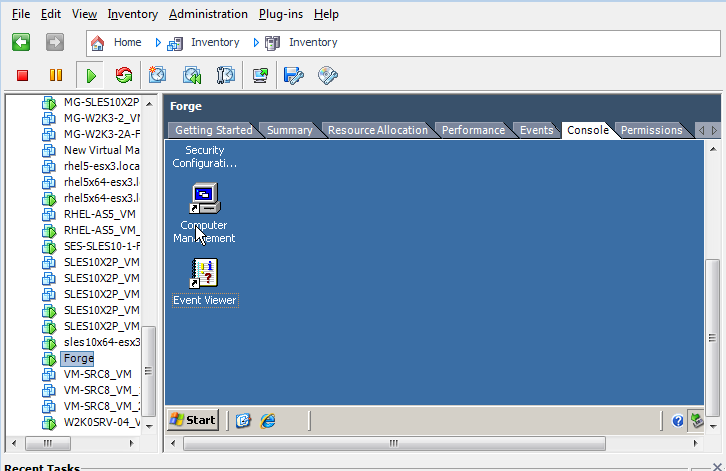Switch to the Summary tab
726x471 pixels.
[290, 130]
